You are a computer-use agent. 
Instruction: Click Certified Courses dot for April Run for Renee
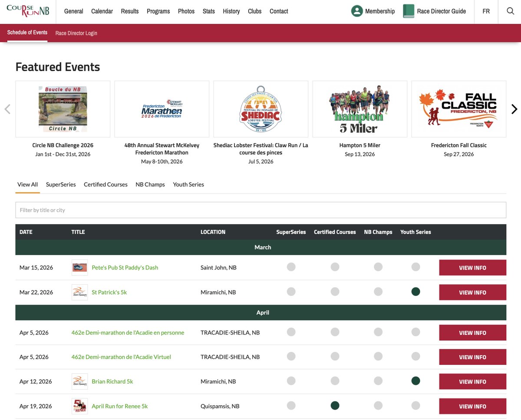tap(335, 406)
